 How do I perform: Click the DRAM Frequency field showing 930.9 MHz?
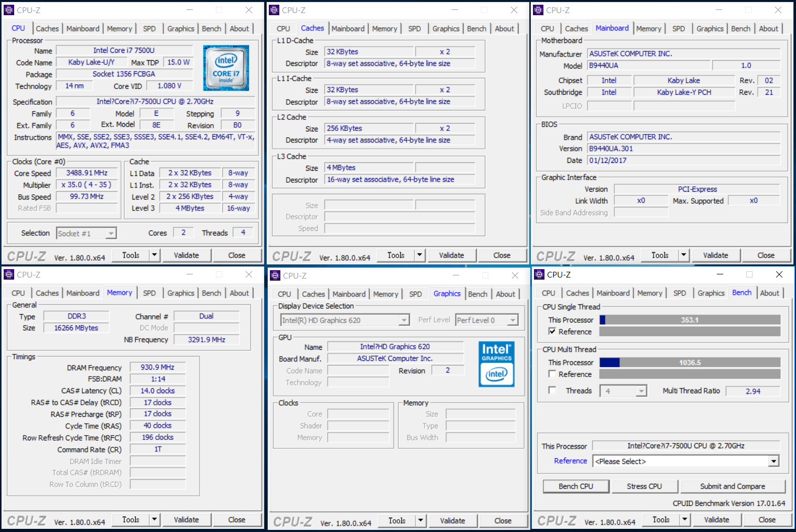[158, 367]
